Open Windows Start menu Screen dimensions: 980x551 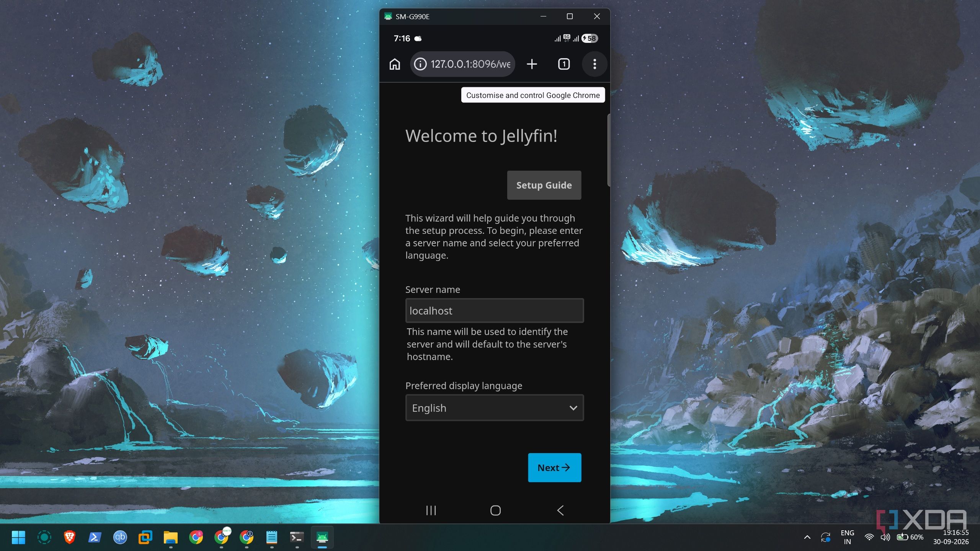pyautogui.click(x=18, y=538)
